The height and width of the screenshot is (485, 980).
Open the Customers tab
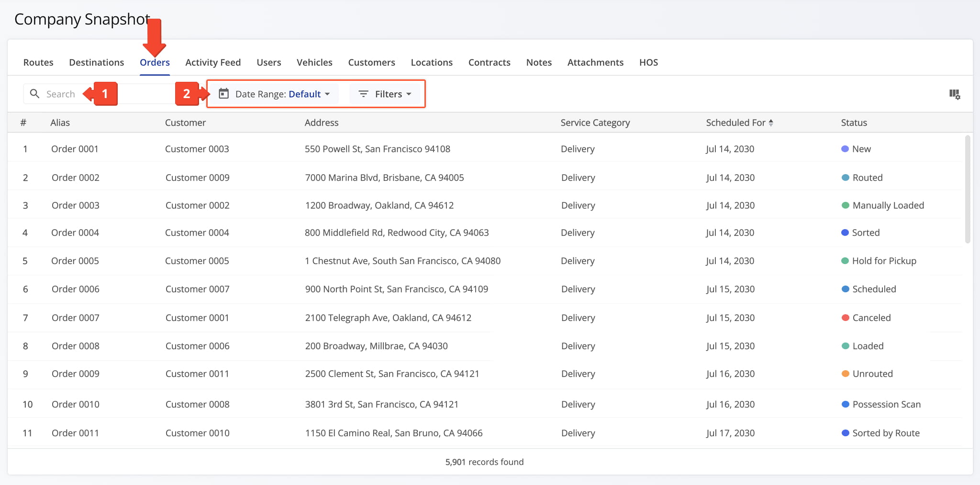point(372,62)
